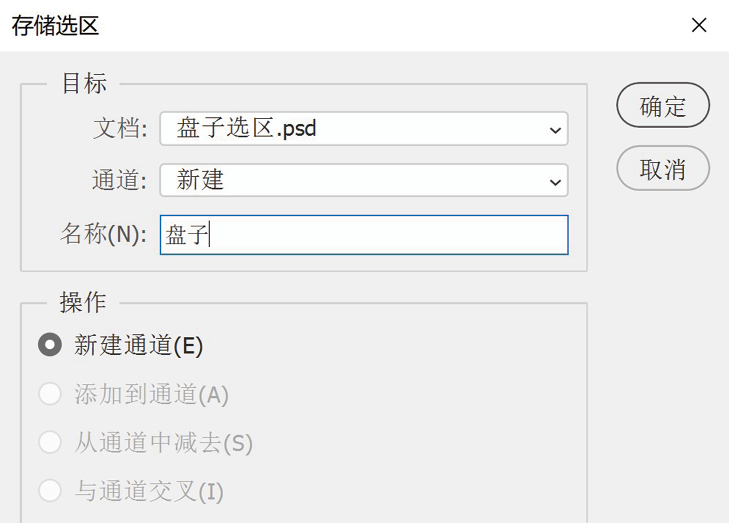The image size is (729, 523).
Task: Click the 从通道中减去(S) option label
Action: pyautogui.click(x=164, y=443)
